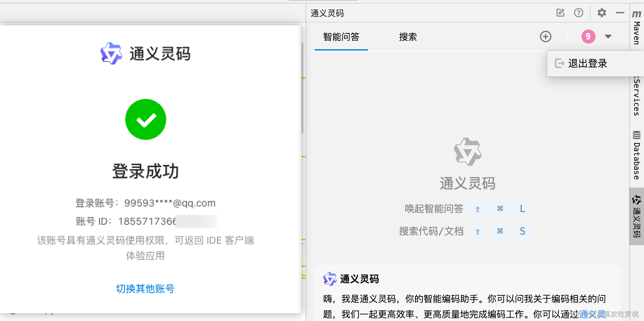
Task: Click the pink user avatar 9
Action: tap(589, 37)
